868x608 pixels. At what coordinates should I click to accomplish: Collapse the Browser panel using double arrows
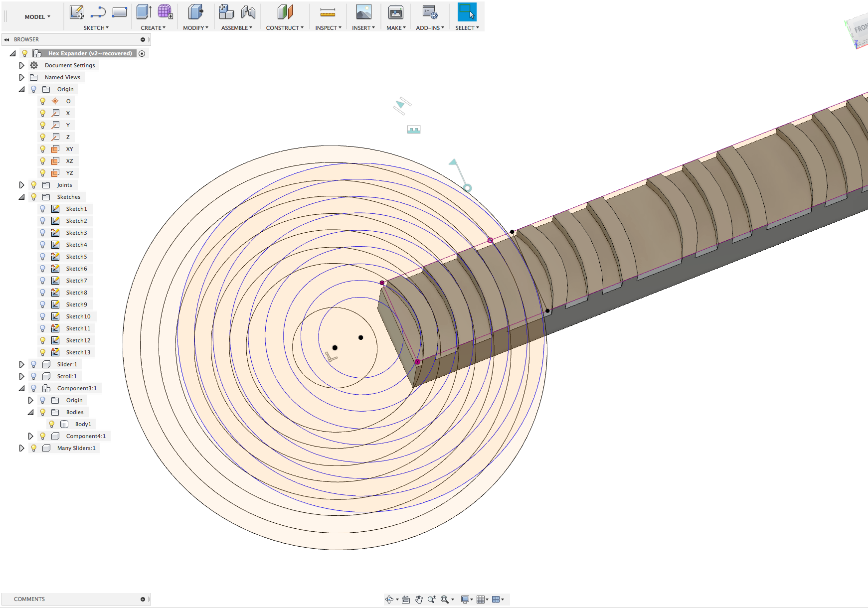coord(6,39)
